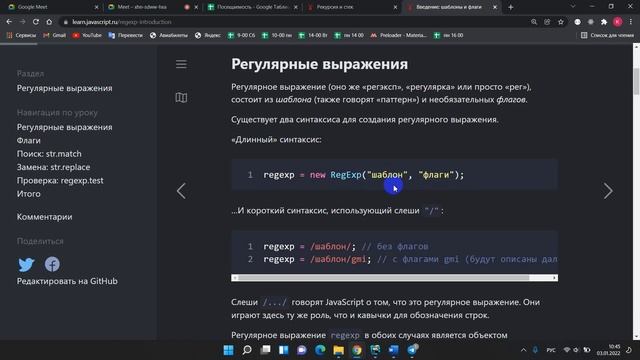The width and height of the screenshot is (640, 360).
Task: Open the tutorial map icon
Action: pyautogui.click(x=181, y=98)
